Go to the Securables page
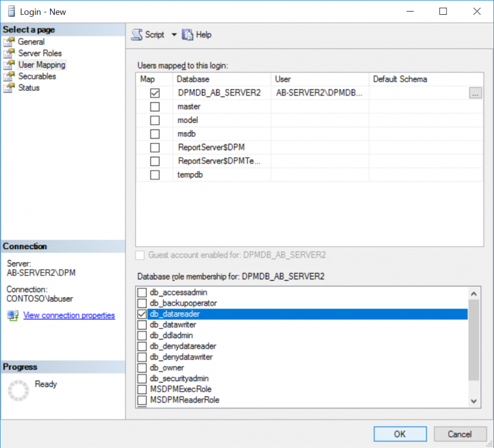 tap(37, 77)
